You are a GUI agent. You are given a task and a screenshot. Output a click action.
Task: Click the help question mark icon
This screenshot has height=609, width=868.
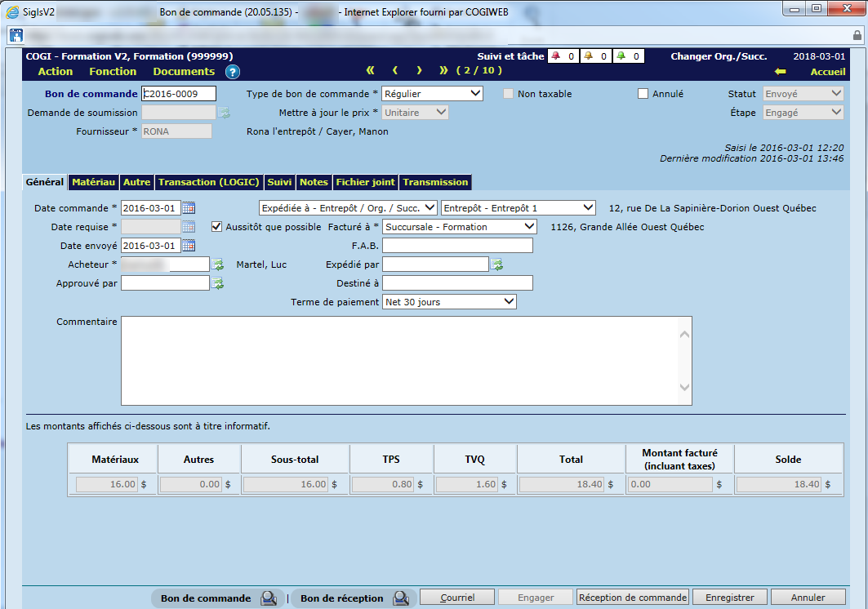(x=233, y=72)
